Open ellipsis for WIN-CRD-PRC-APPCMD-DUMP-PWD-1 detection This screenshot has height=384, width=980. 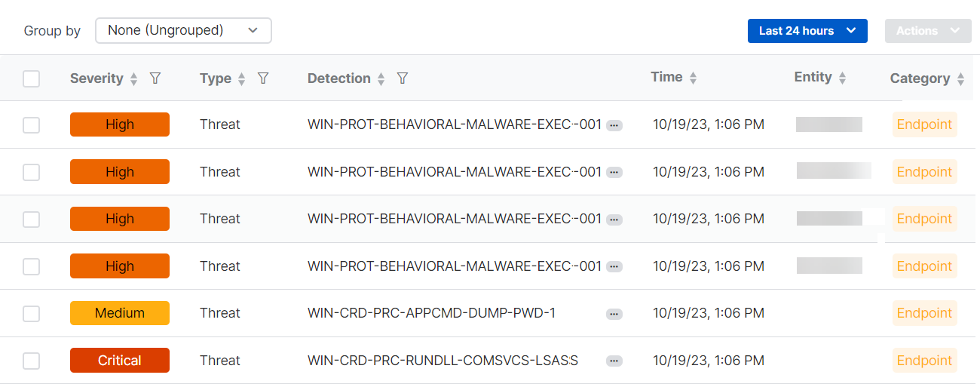(614, 314)
